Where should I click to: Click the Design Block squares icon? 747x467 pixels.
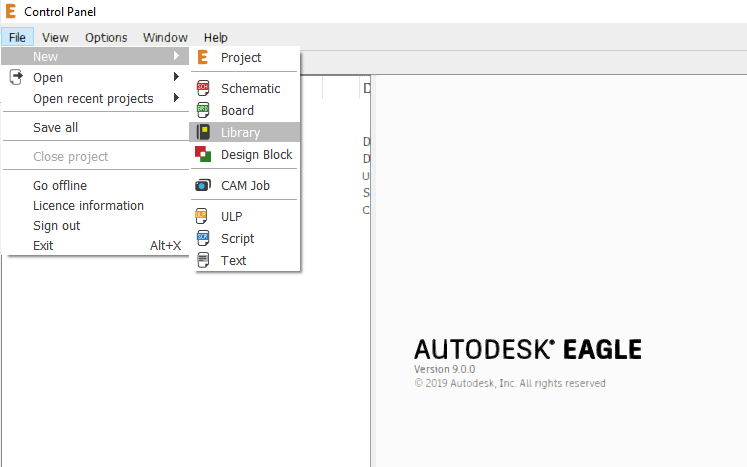[x=203, y=154]
